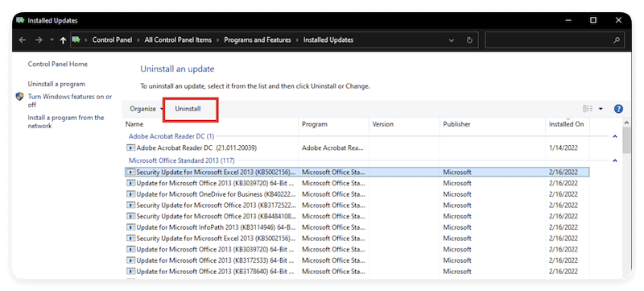Sort by the Installed On column header

pyautogui.click(x=568, y=124)
